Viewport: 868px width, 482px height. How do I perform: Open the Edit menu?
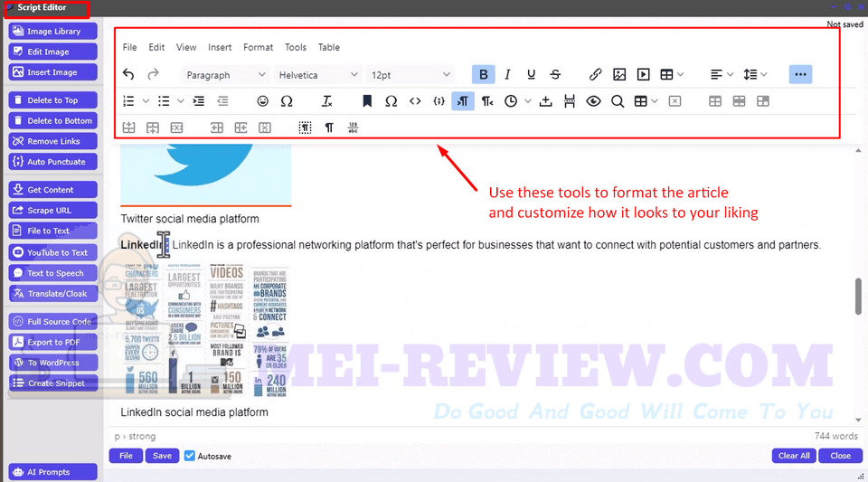[x=156, y=48]
